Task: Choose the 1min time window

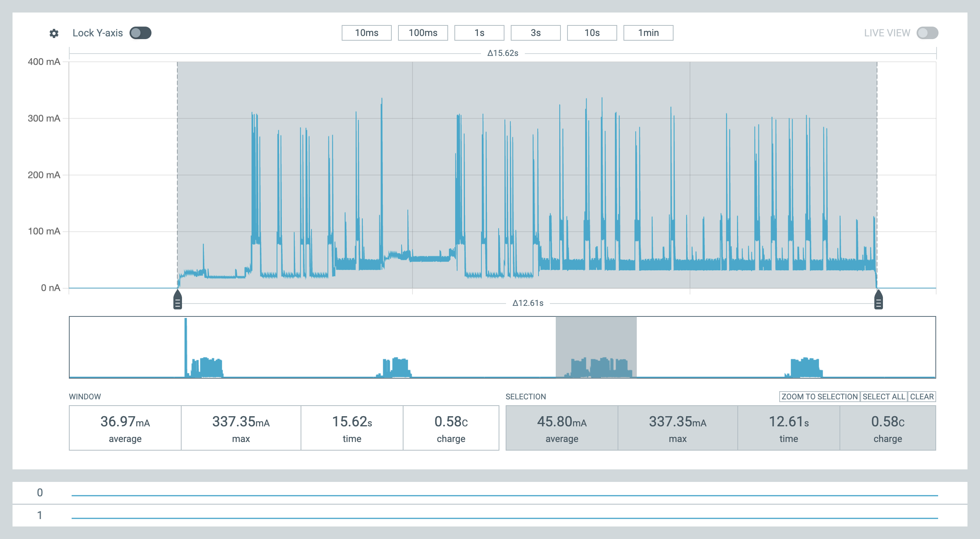Action: tap(649, 33)
